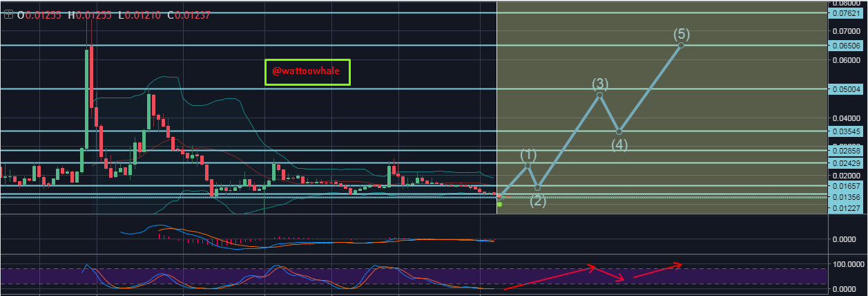The image size is (868, 296).
Task: Select the 0.02429 price level label
Action: (x=847, y=163)
